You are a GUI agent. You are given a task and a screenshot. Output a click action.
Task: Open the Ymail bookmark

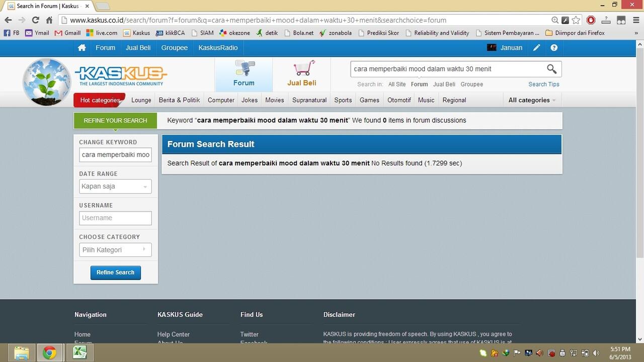(37, 33)
